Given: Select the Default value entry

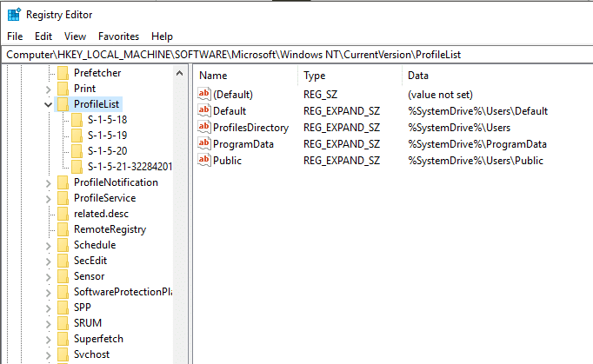Looking at the screenshot, I should coord(230,111).
